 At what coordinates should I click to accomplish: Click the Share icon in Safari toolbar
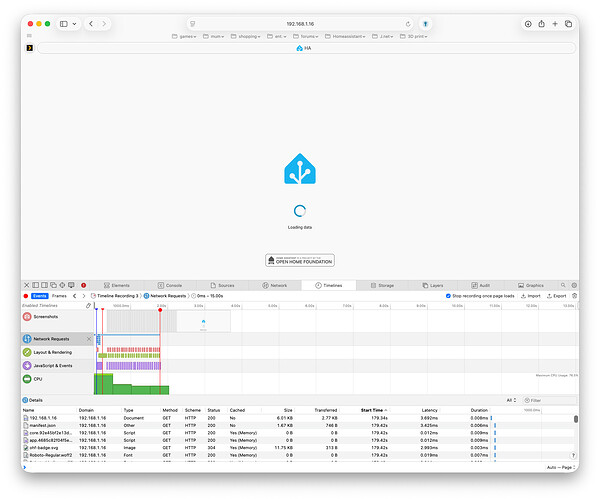tap(541, 24)
